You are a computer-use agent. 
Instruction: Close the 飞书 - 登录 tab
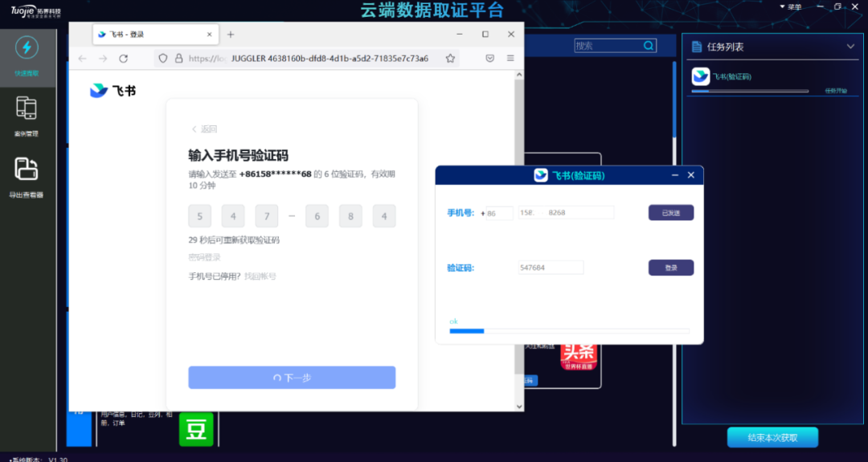[x=209, y=35]
